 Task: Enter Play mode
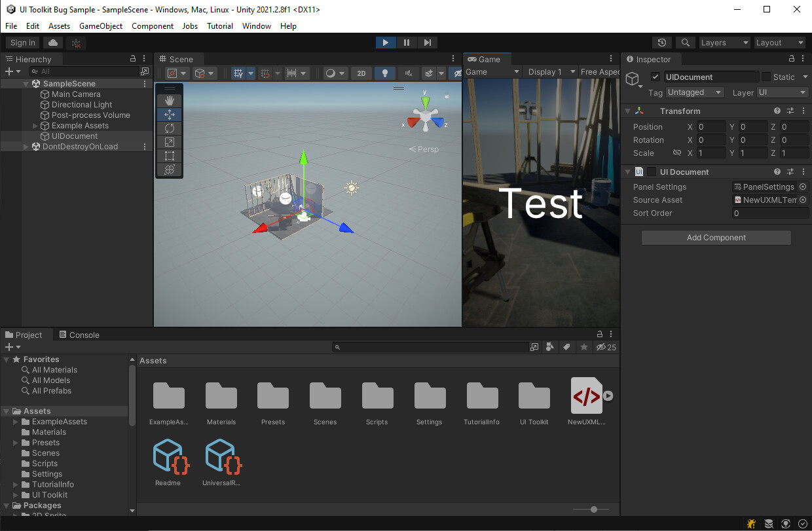click(x=385, y=42)
